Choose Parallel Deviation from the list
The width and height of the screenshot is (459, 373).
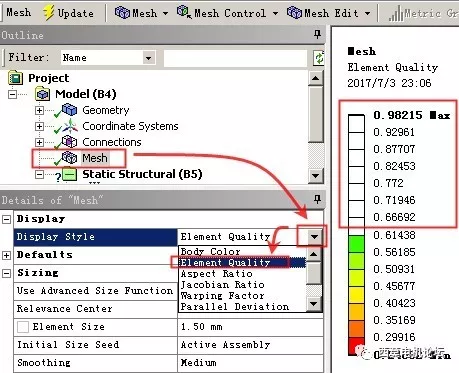tap(234, 307)
